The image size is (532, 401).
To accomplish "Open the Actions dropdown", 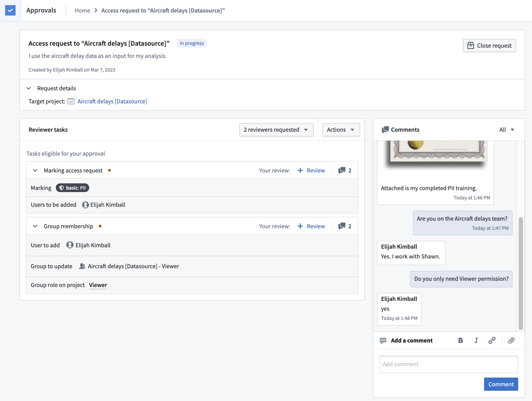I will tap(341, 130).
